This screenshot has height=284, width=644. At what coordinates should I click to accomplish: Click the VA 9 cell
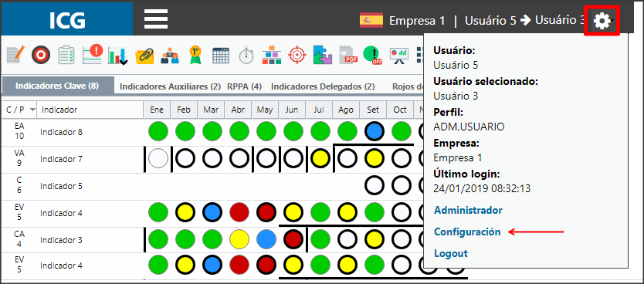19,158
